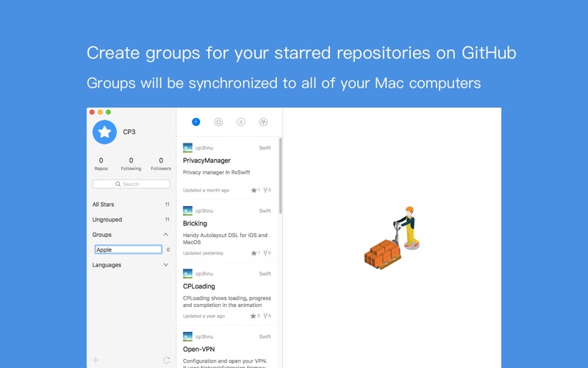Click CPLoading owner avatar thumbnail
The width and height of the screenshot is (588, 368).
[187, 273]
